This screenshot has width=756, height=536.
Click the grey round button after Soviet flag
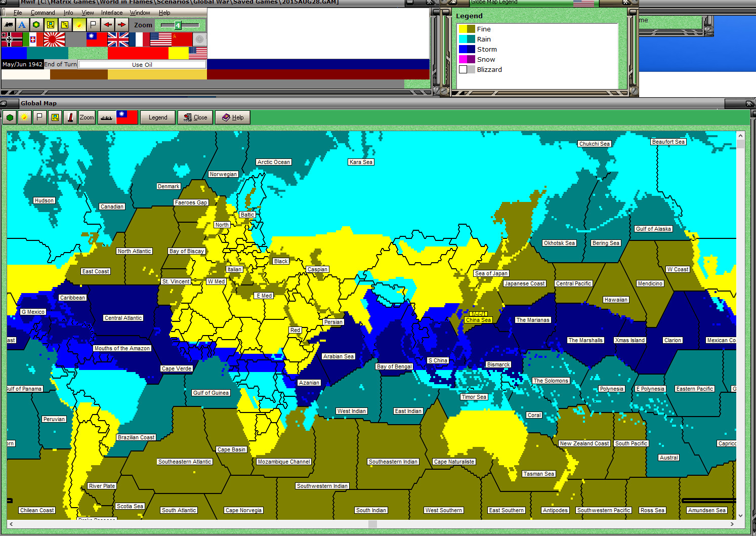coord(200,39)
